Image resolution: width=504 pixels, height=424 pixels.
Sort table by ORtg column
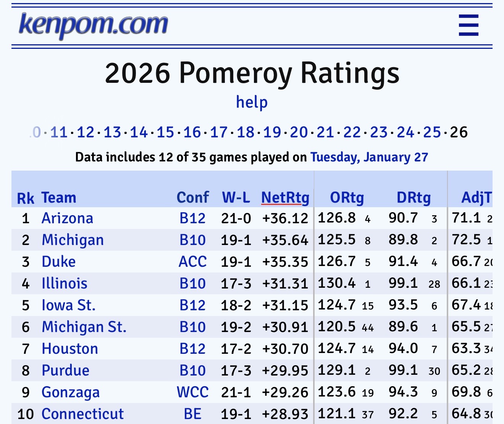[347, 198]
